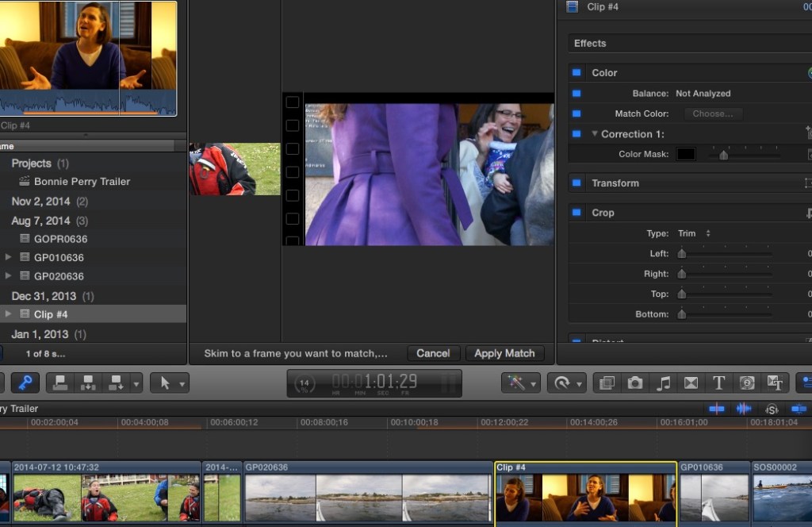Image resolution: width=812 pixels, height=527 pixels.
Task: Open the Titles browser
Action: pyautogui.click(x=718, y=383)
